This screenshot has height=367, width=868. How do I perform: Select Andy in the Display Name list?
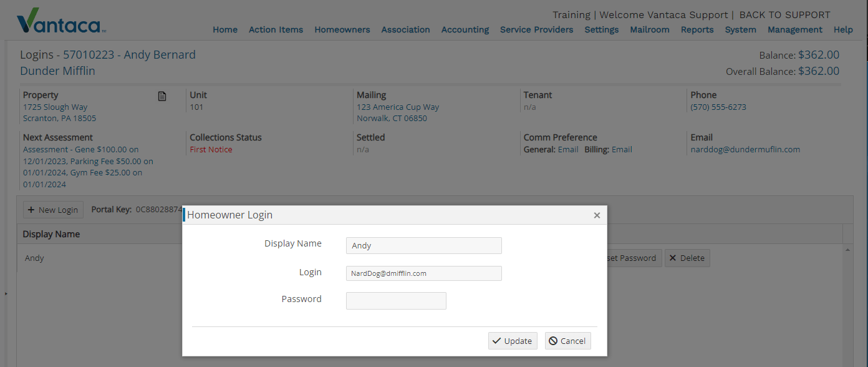coord(34,258)
